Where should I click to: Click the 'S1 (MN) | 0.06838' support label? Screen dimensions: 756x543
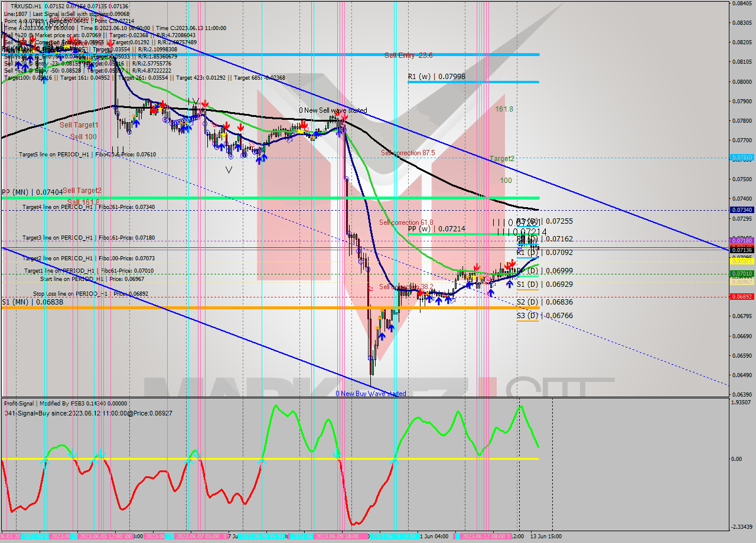pyautogui.click(x=32, y=302)
